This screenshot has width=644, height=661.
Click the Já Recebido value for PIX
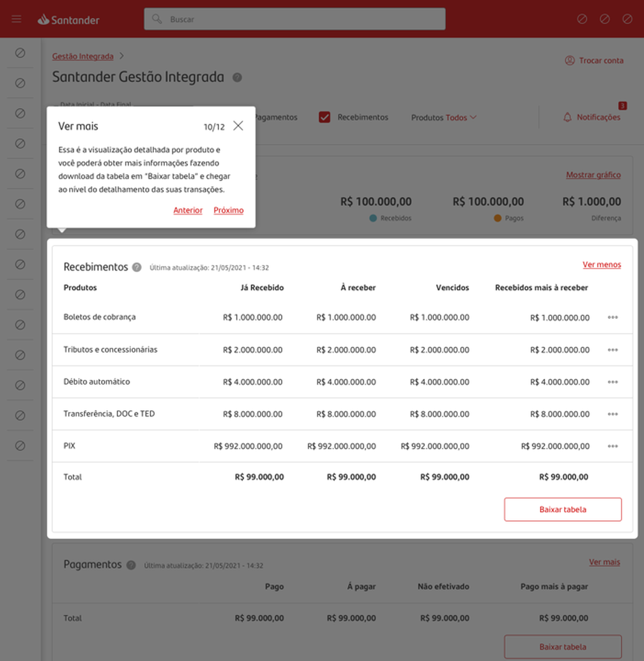coord(248,446)
